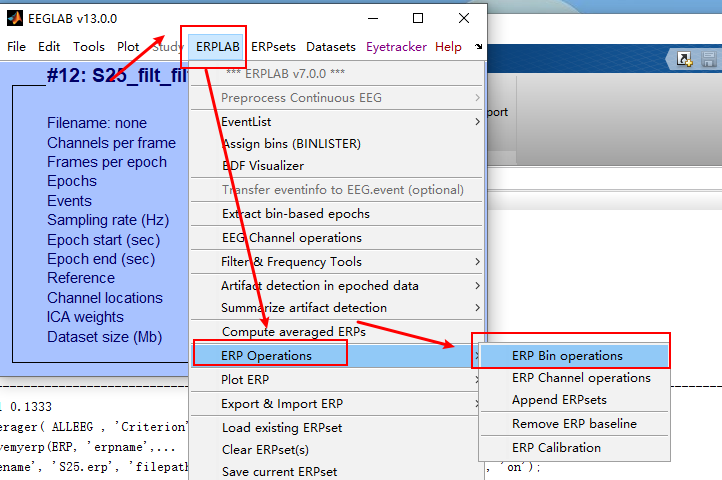This screenshot has width=722, height=480.
Task: Click the new shortcut icon in background window
Action: [684, 59]
